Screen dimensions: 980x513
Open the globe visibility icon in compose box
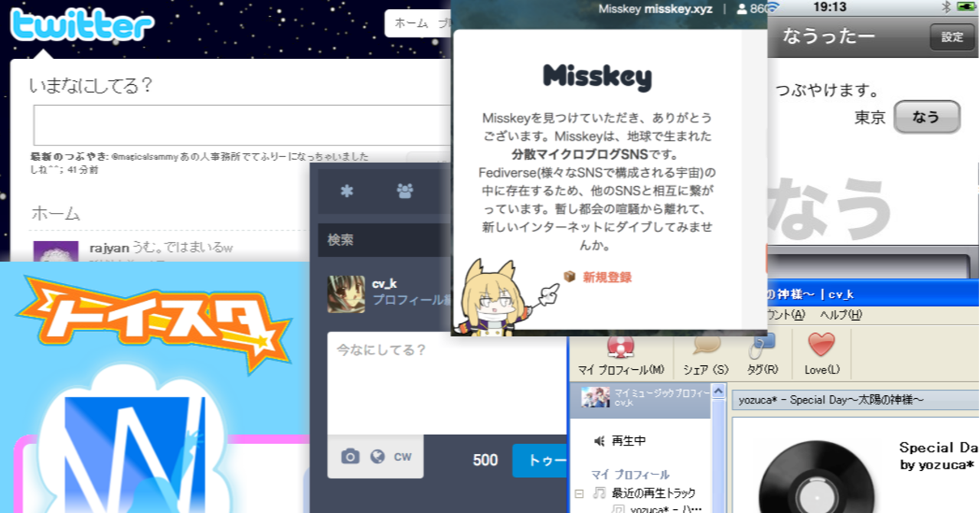coord(377,457)
